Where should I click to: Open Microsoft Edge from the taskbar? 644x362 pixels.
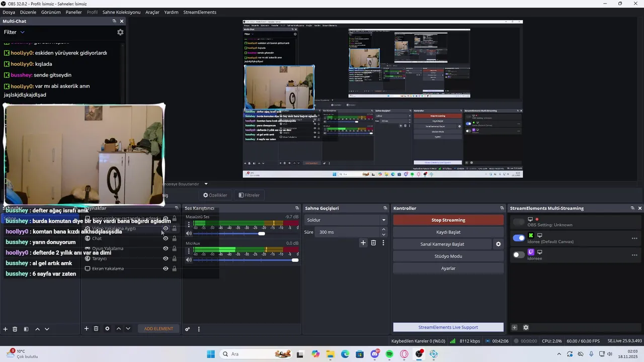(345, 354)
